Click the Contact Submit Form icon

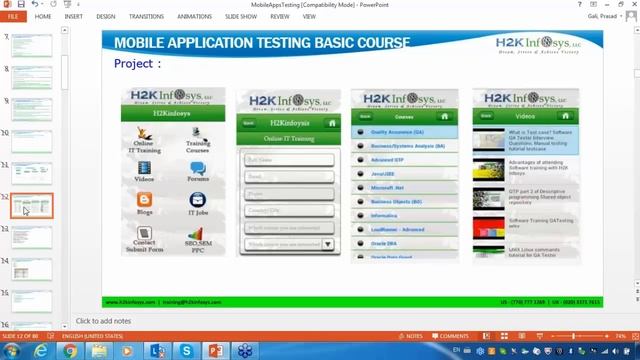(144, 233)
